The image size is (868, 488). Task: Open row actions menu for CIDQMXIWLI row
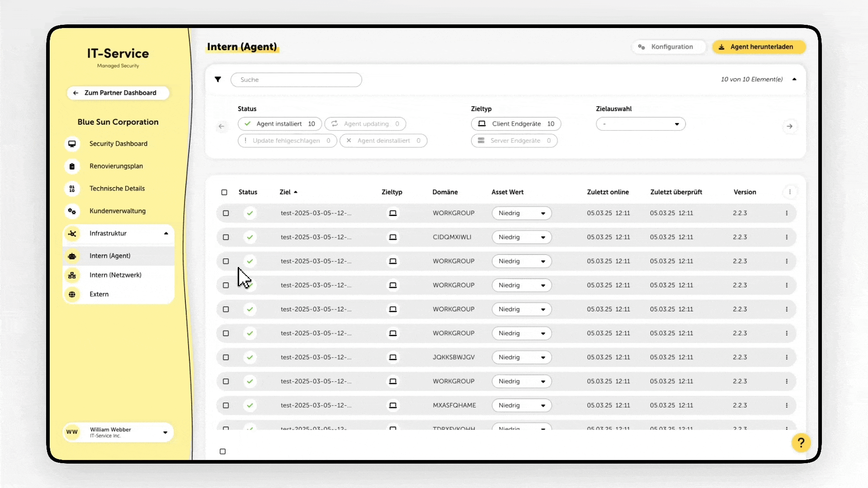[787, 237]
